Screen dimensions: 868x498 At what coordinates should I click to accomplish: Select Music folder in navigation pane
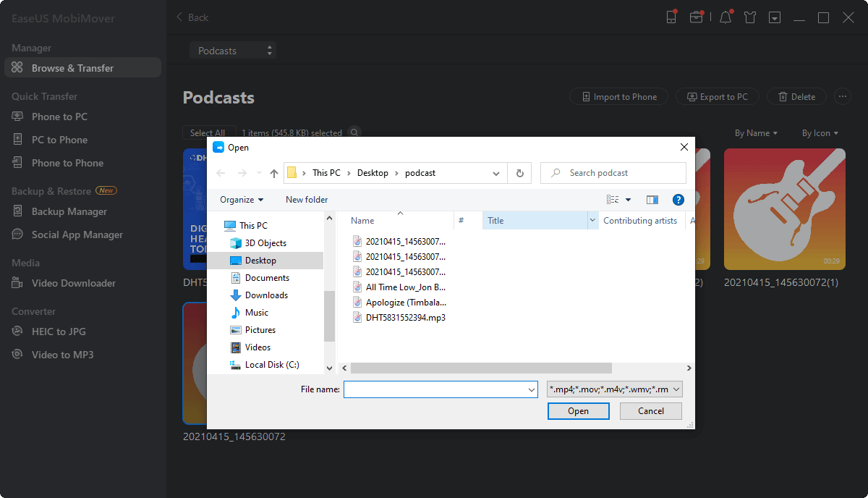(x=256, y=313)
